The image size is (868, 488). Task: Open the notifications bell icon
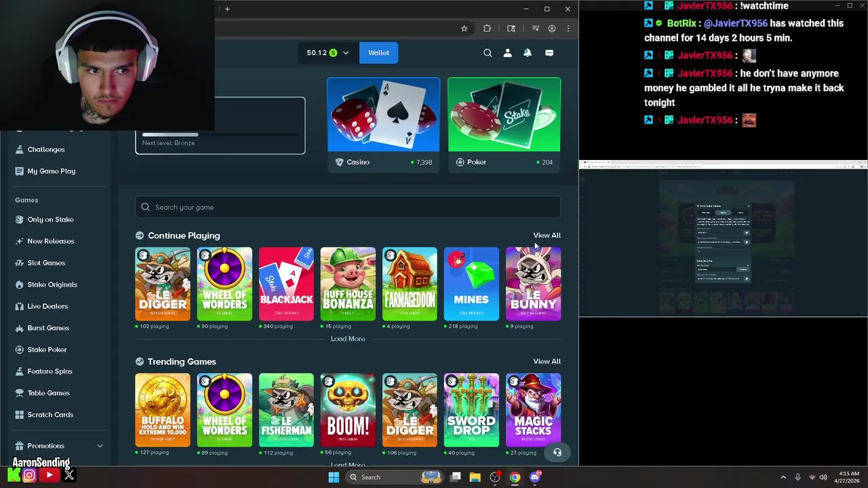(528, 53)
